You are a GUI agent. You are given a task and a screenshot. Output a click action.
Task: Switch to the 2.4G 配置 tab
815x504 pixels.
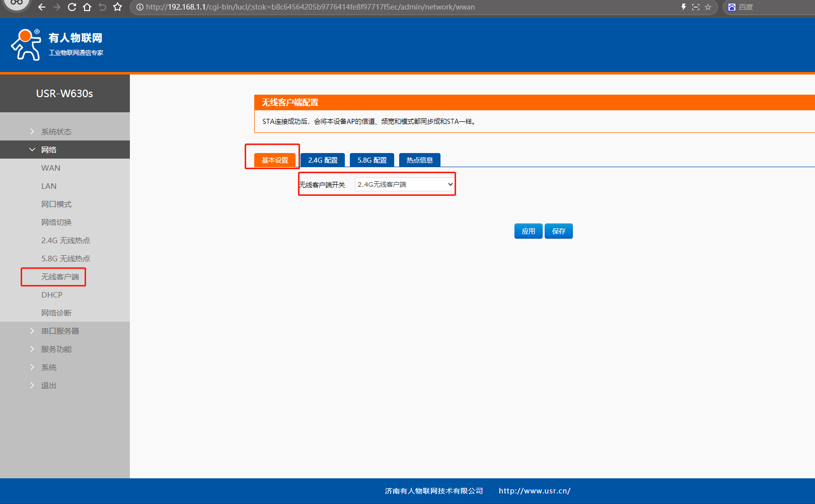click(323, 160)
